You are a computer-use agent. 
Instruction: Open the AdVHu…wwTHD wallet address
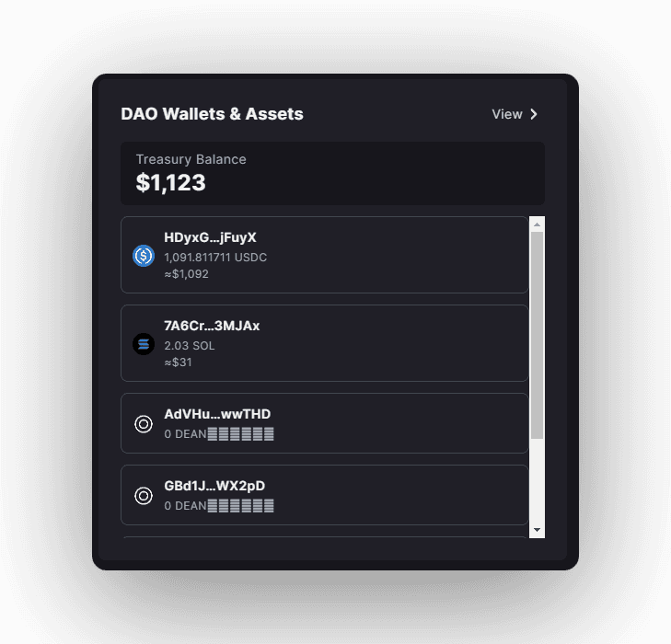coord(217,414)
